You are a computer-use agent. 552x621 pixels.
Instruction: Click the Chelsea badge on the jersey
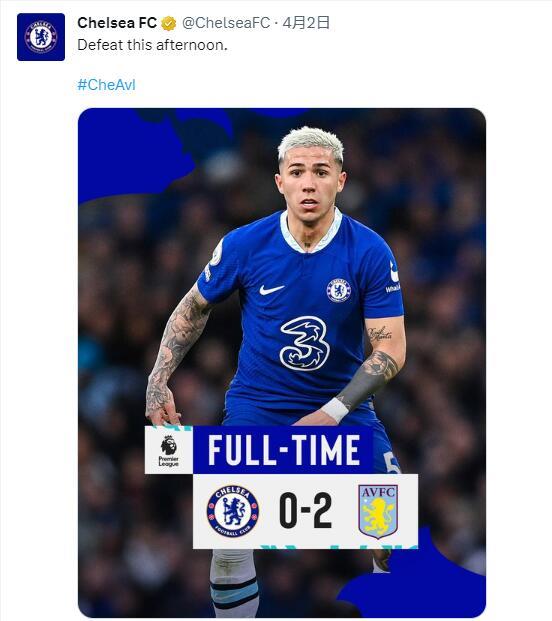[x=339, y=290]
